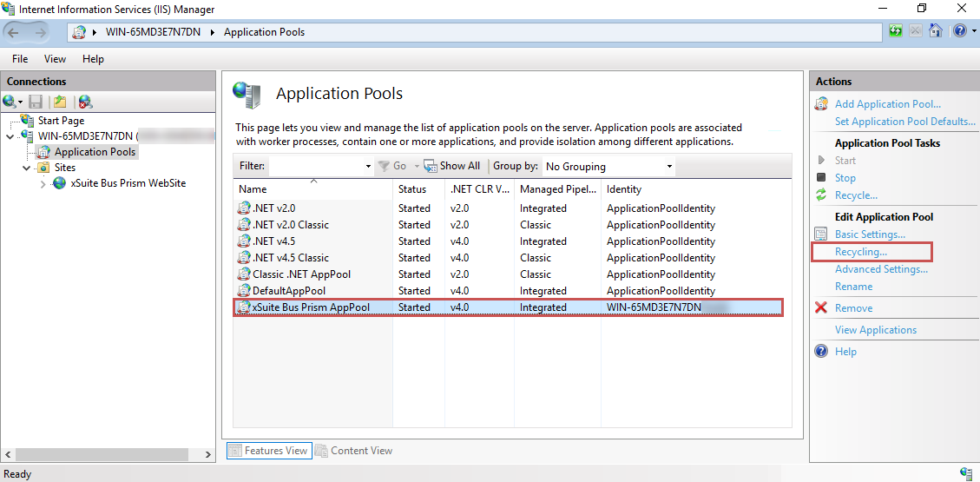Select the Sites folder in tree
Image resolution: width=980 pixels, height=482 pixels.
[x=65, y=168]
